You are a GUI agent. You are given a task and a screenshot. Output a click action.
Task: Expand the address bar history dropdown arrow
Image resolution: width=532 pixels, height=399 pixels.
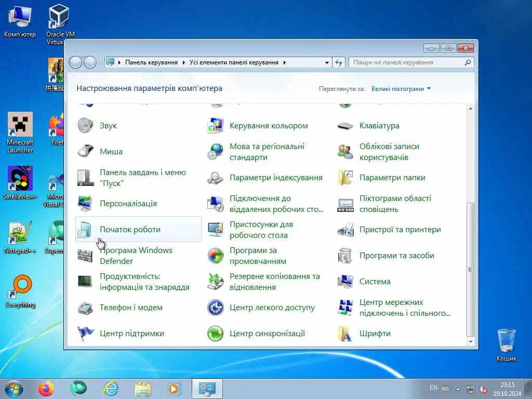[327, 62]
